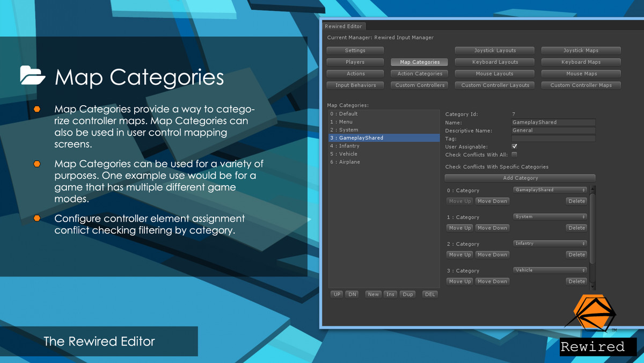This screenshot has width=644, height=363.
Task: Open the Custom Controllers page
Action: coord(420,85)
